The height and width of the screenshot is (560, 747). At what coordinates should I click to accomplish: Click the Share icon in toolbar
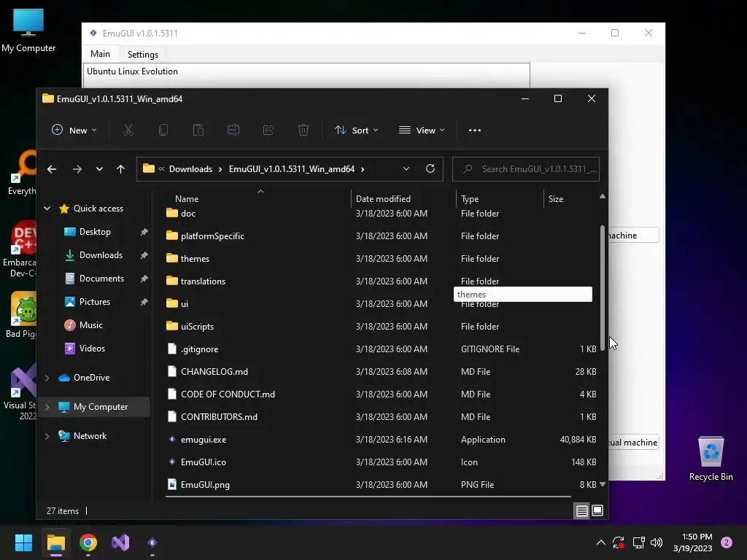pos(268,130)
